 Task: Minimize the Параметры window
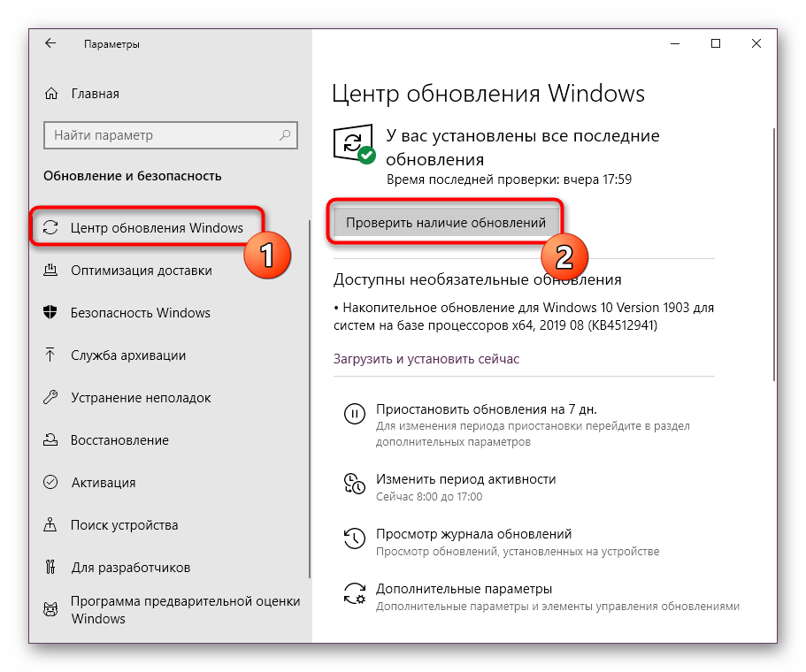(x=675, y=43)
